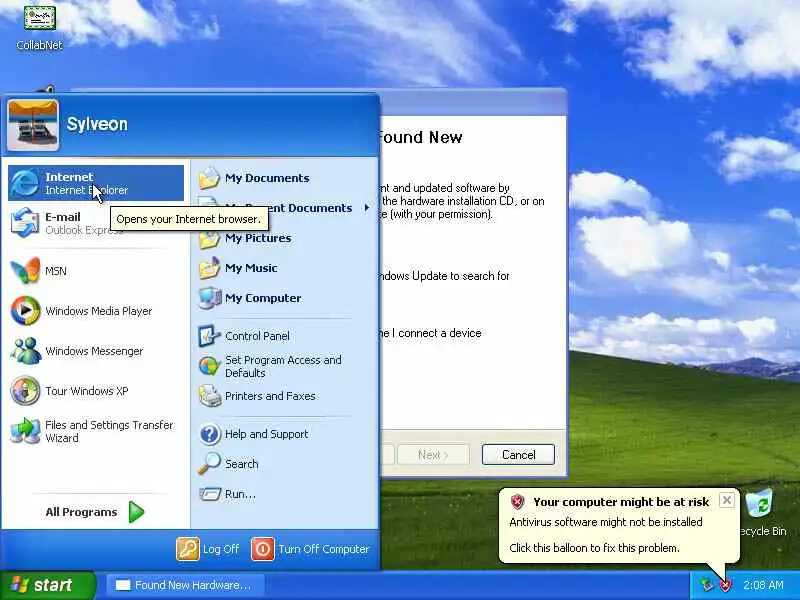Click the Run... dialog icon
The height and width of the screenshot is (600, 800).
[x=209, y=494]
